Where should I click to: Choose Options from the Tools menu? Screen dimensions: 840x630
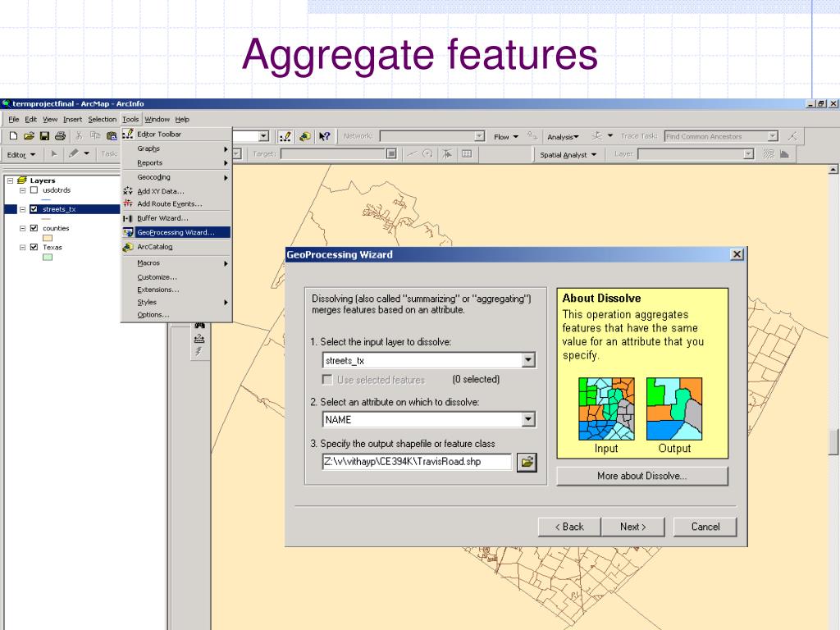[176, 314]
